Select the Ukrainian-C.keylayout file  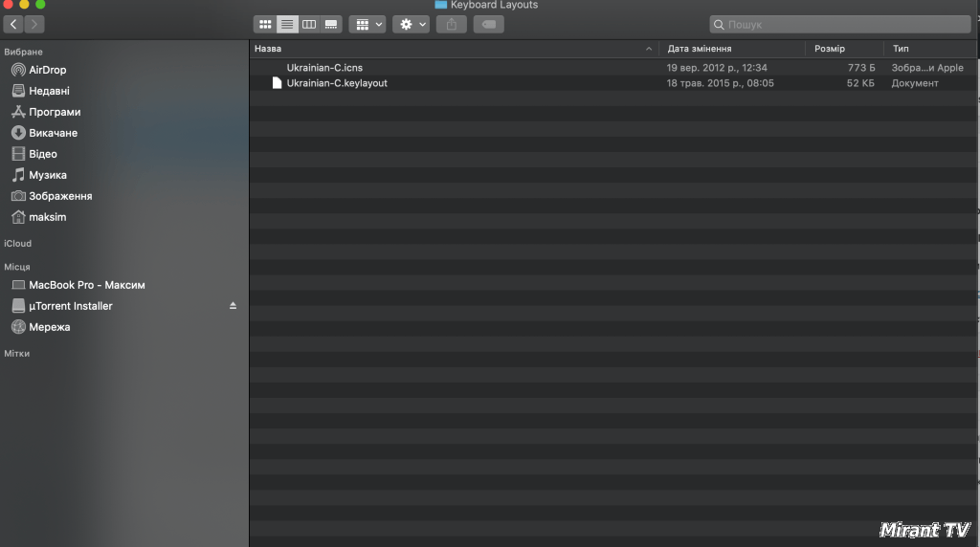[x=337, y=83]
